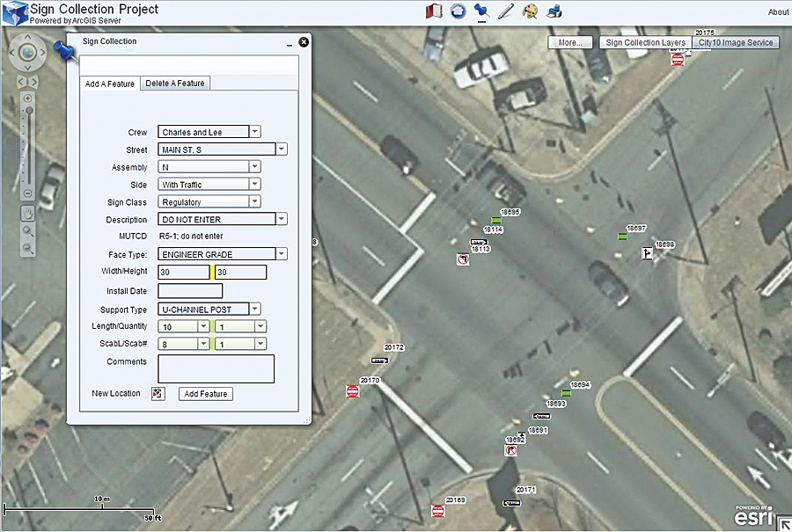Expand the Description dropdown showing DO NOT ENTER
This screenshot has width=792, height=532.
click(x=281, y=219)
